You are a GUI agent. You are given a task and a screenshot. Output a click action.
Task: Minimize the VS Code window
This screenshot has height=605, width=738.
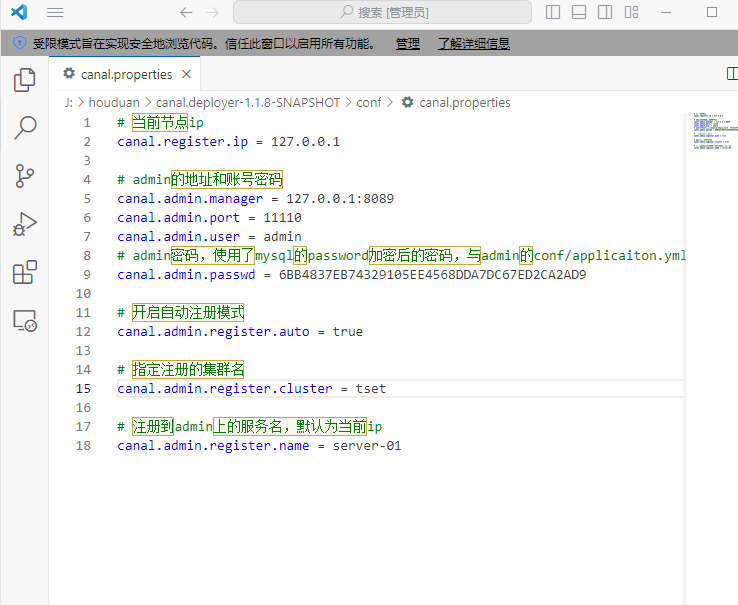click(666, 12)
